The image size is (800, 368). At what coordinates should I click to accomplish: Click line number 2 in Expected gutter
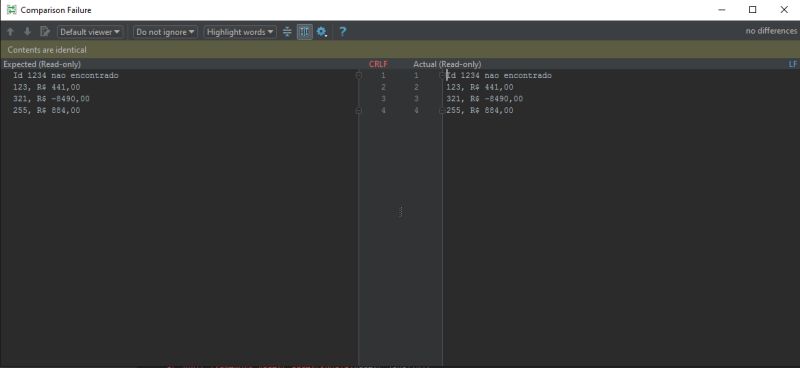tap(384, 87)
